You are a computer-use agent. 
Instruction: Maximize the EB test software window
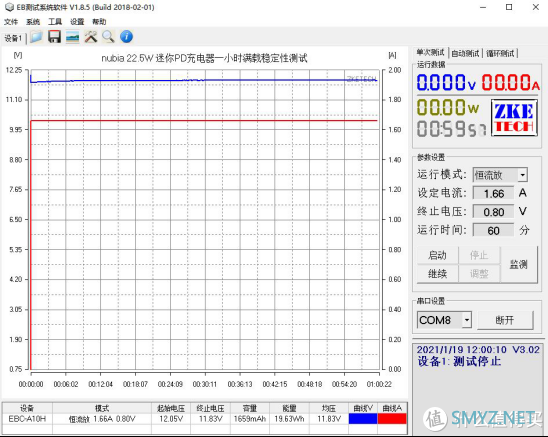tap(509, 7)
